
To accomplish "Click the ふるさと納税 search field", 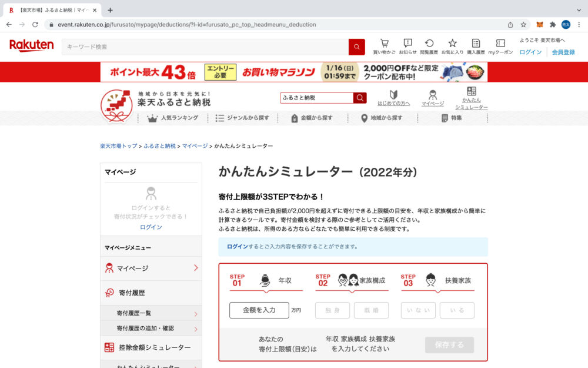I will (x=316, y=98).
